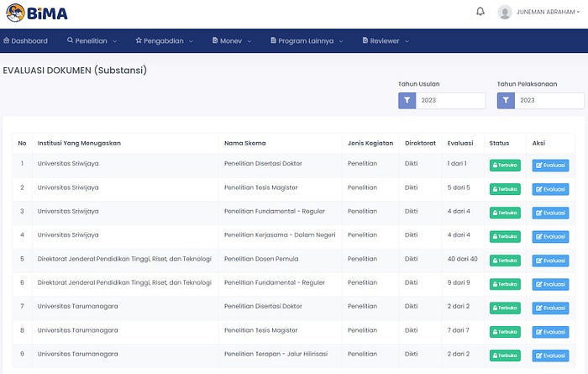Image resolution: width=588 pixels, height=374 pixels.
Task: Click the Tahun Pelaksanaan filter icon
Action: [506, 101]
